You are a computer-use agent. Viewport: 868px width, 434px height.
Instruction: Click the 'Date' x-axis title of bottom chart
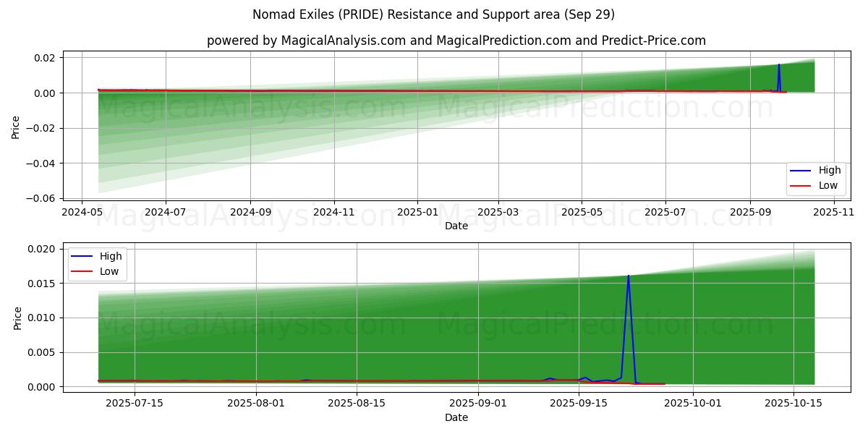(x=456, y=417)
